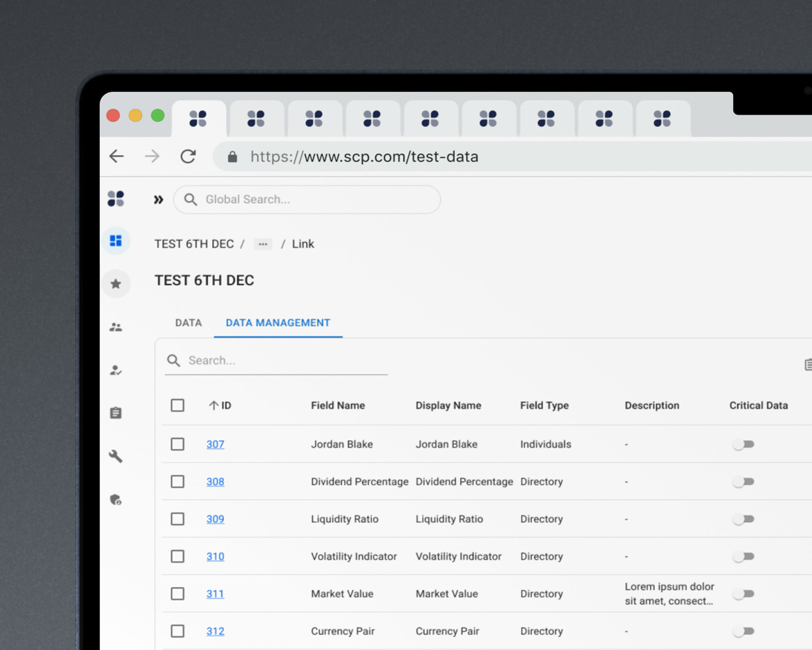Click the padlock icon in address bar
This screenshot has height=650, width=812.
(x=232, y=157)
